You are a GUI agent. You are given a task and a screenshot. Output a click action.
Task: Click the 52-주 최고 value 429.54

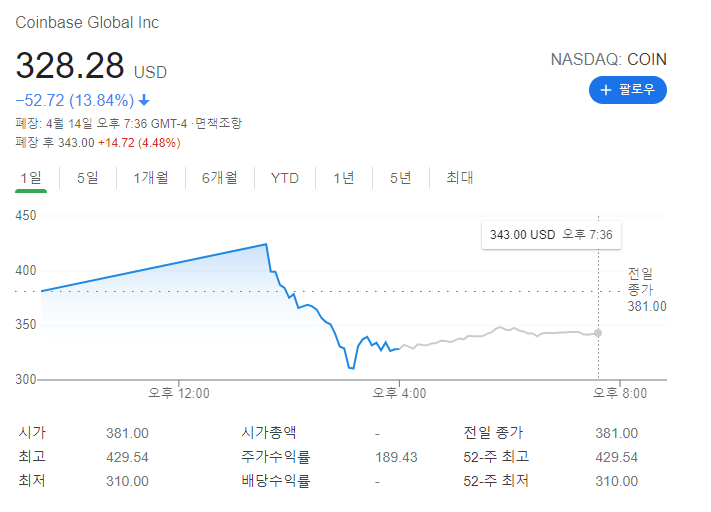pos(616,457)
